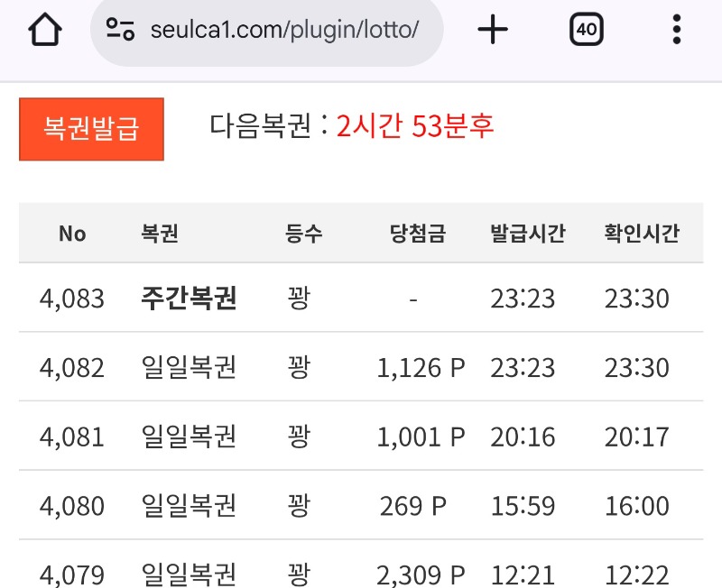Image resolution: width=722 pixels, height=588 pixels.
Task: Tap the 등수 column header
Action: (303, 234)
